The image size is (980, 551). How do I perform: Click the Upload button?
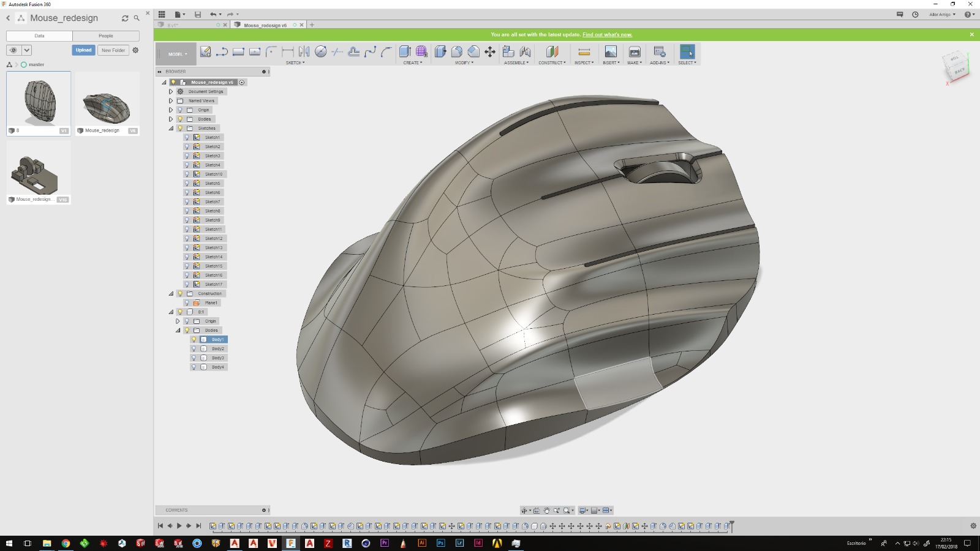pos(83,50)
